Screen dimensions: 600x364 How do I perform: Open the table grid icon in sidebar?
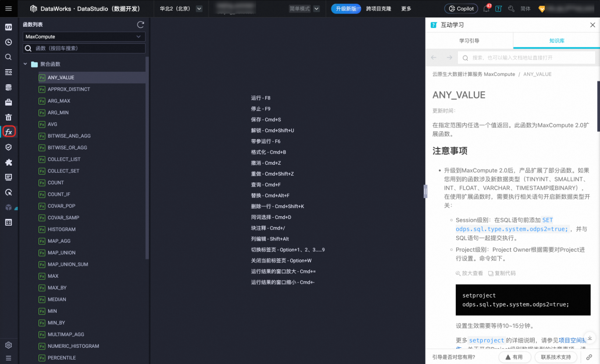8,222
